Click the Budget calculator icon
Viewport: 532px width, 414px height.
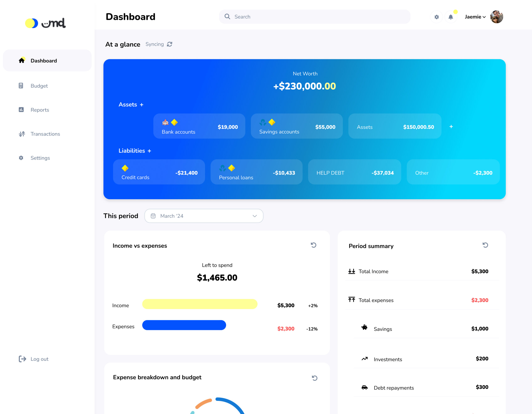click(x=21, y=85)
